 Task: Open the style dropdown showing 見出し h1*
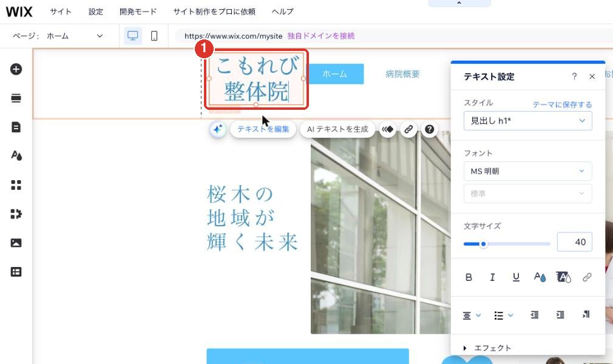pyautogui.click(x=528, y=121)
